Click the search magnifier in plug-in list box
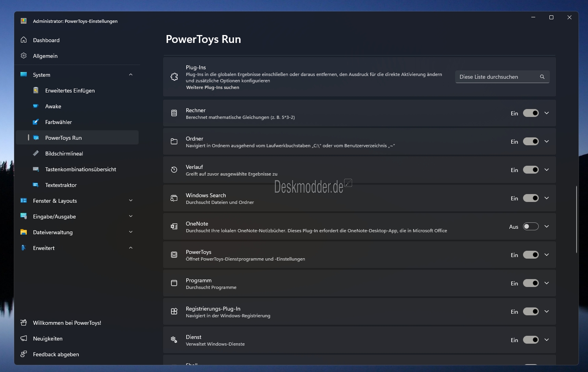Viewport: 588px width, 372px height. coord(542,77)
